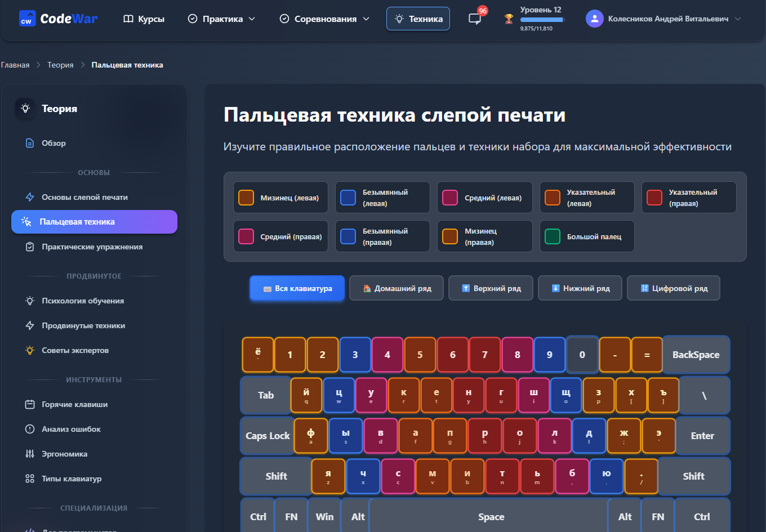Screen dimensions: 766x532
Task: Click the CodeWar logo icon
Action: click(x=27, y=19)
